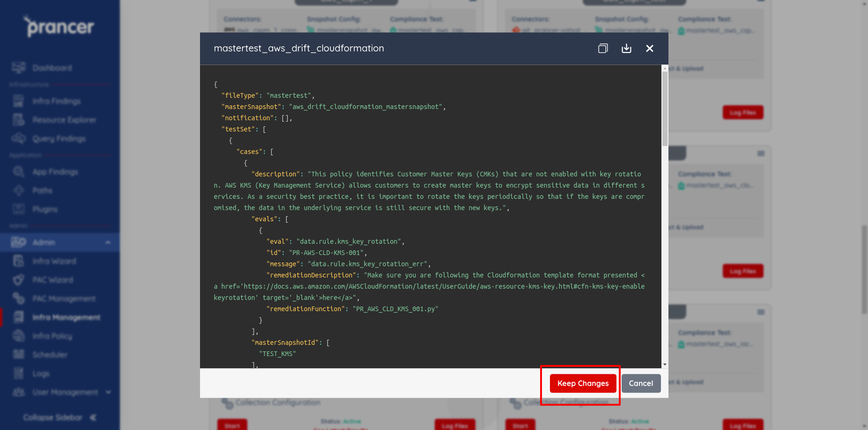Click the Paths sidebar icon
The width and height of the screenshot is (868, 430).
pos(19,190)
